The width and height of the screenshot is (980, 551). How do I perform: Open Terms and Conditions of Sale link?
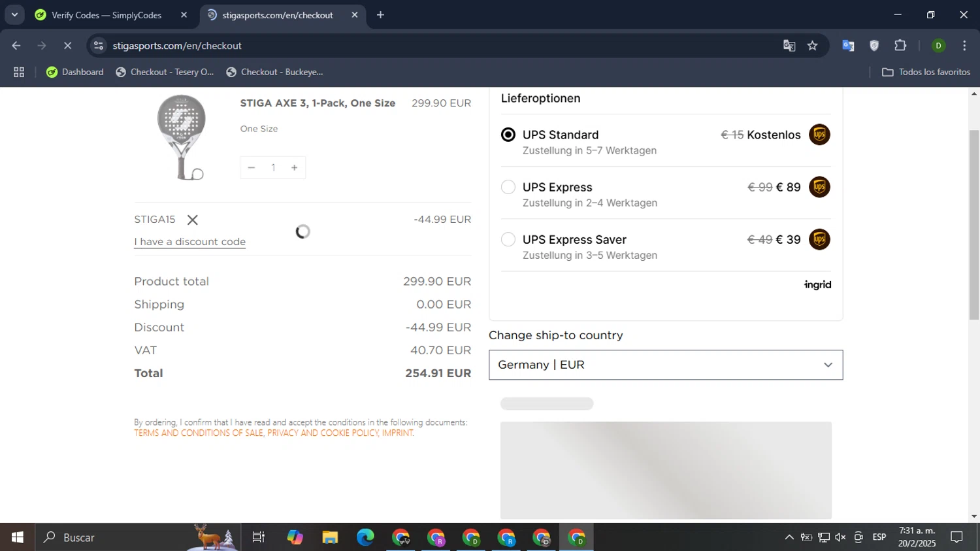[x=199, y=433]
